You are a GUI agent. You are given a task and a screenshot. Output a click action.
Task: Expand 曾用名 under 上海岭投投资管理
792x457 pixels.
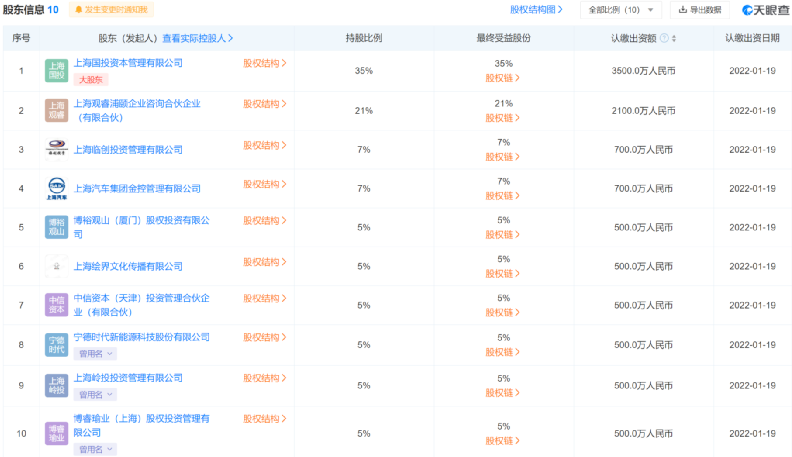click(97, 394)
